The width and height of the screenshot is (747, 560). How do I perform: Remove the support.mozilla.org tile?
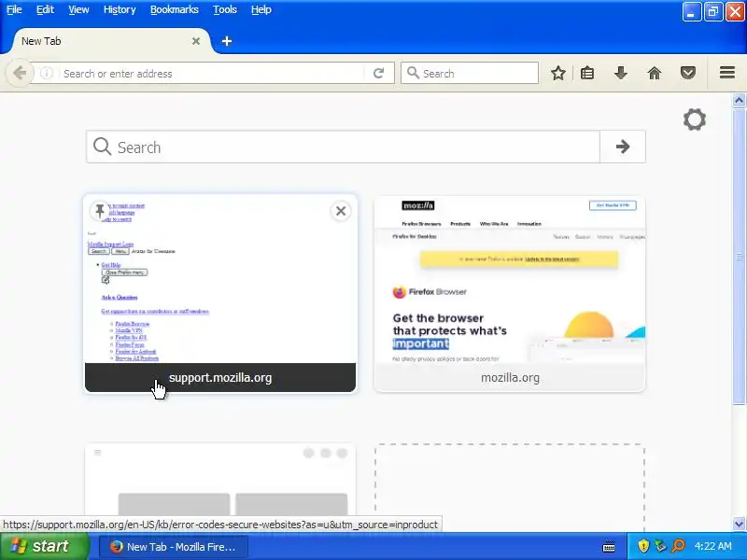click(x=341, y=211)
